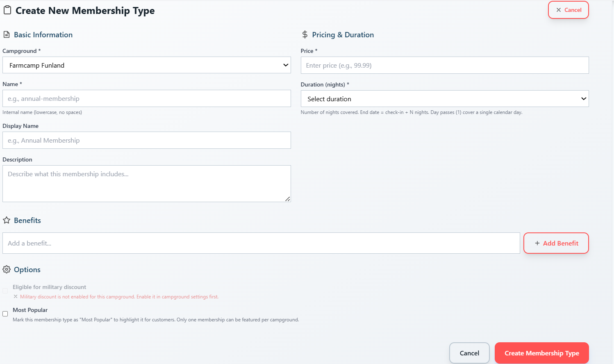Click the clipboard icon beside Create New Membership Type

pyautogui.click(x=7, y=10)
